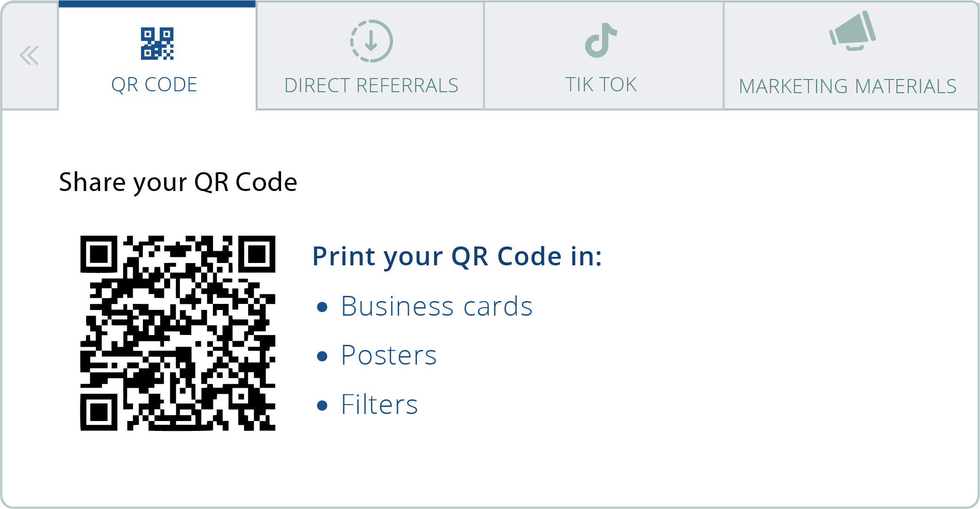Click the Filters list item
Screen dimensions: 980x509
(x=379, y=404)
